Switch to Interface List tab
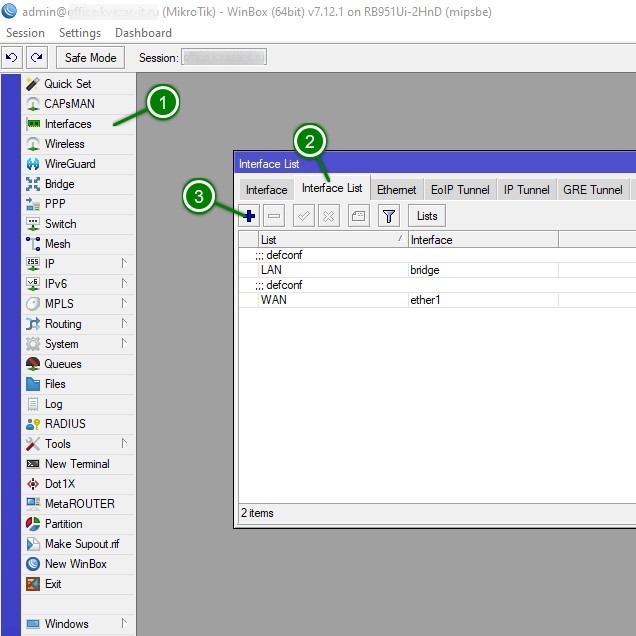This screenshot has height=636, width=636. point(332,188)
